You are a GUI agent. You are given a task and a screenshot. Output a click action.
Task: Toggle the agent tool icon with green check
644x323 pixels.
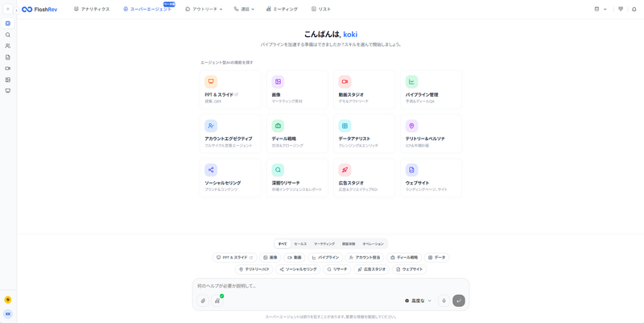(x=217, y=300)
